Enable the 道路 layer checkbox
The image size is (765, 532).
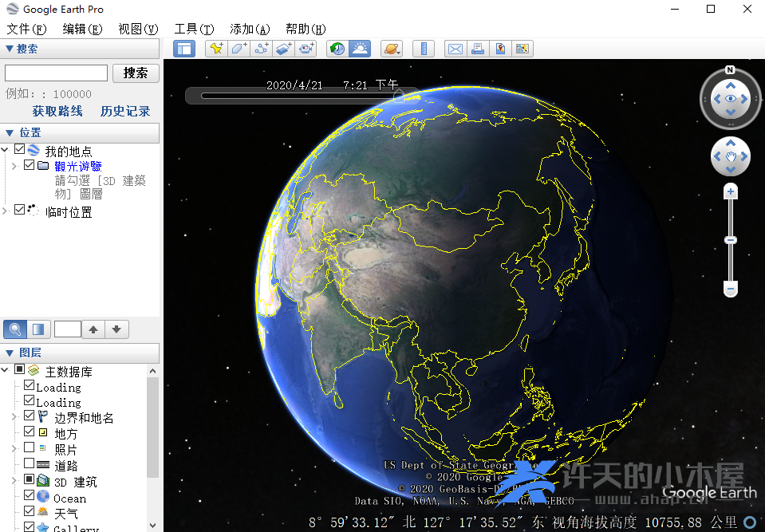[x=30, y=463]
